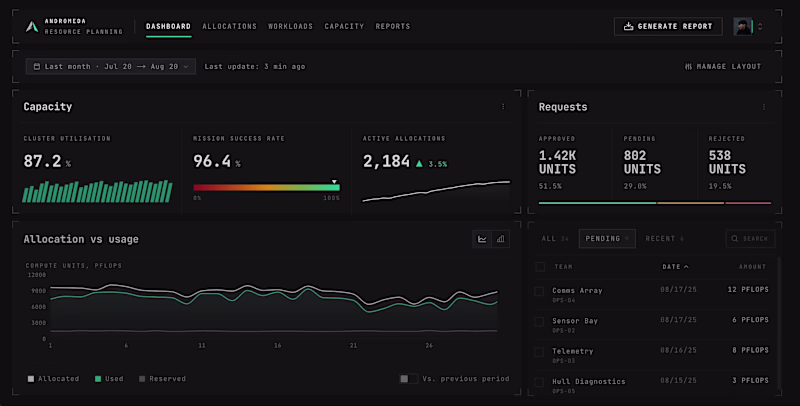
Task: Select the Pending requests filter tab
Action: pyautogui.click(x=607, y=239)
